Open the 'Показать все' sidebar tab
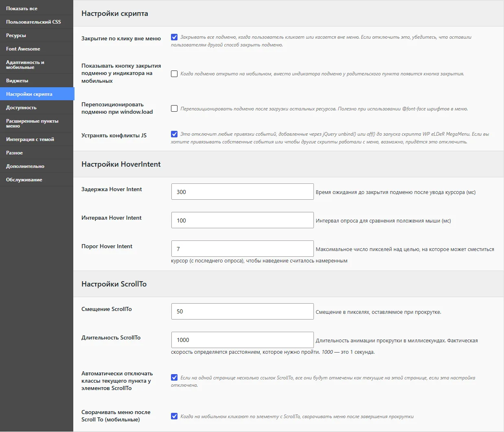This screenshot has width=504, height=432. tap(37, 9)
